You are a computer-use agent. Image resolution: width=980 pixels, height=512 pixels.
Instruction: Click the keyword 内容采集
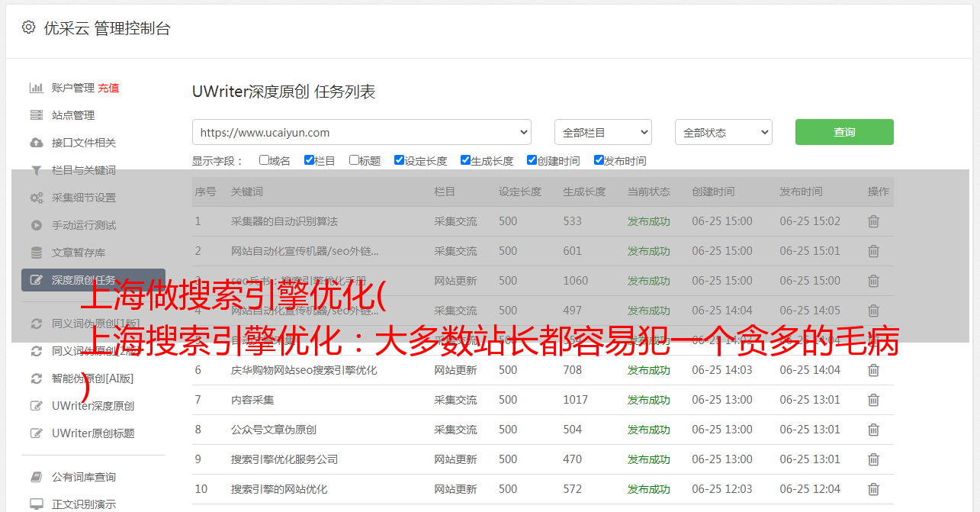click(x=252, y=400)
